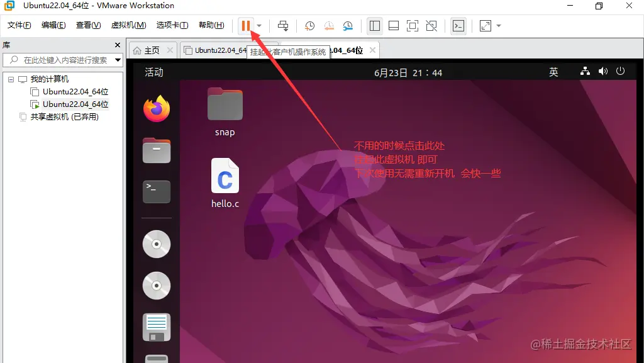Open the 活动 Activities overview

pyautogui.click(x=154, y=72)
